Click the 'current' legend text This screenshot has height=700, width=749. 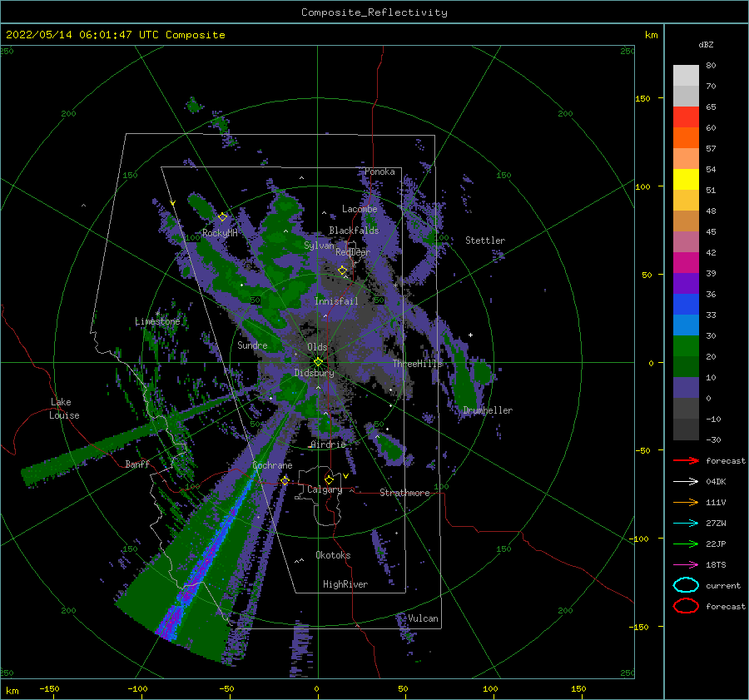pyautogui.click(x=723, y=586)
